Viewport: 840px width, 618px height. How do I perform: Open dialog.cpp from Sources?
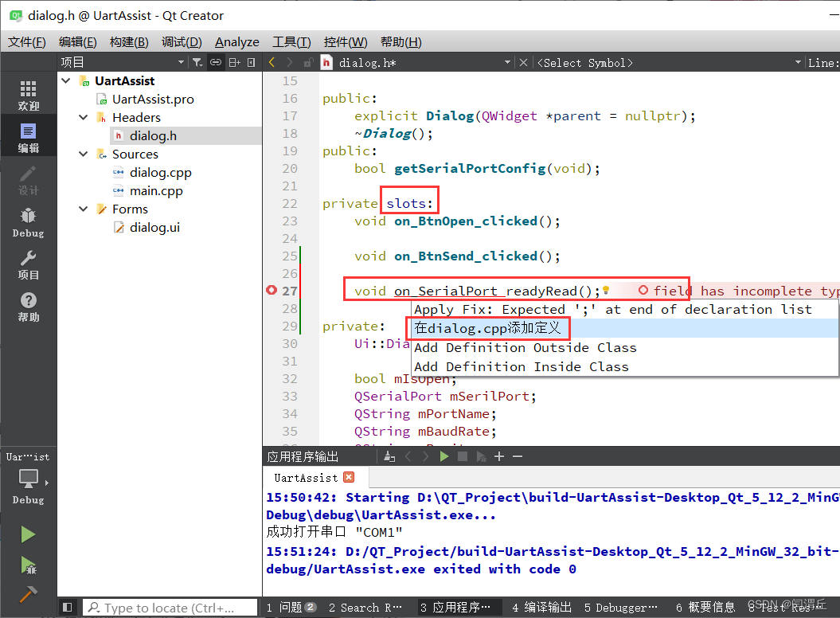tap(160, 173)
